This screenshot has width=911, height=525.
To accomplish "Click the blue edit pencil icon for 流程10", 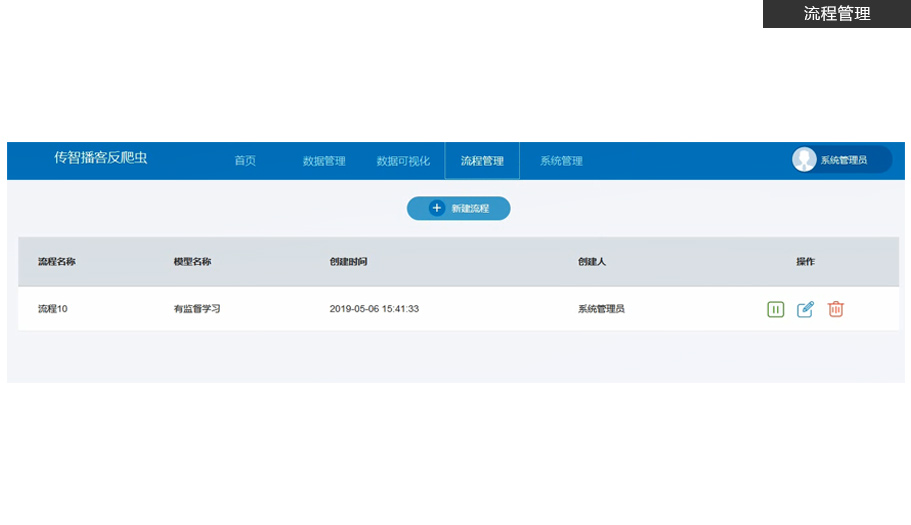I will click(805, 309).
